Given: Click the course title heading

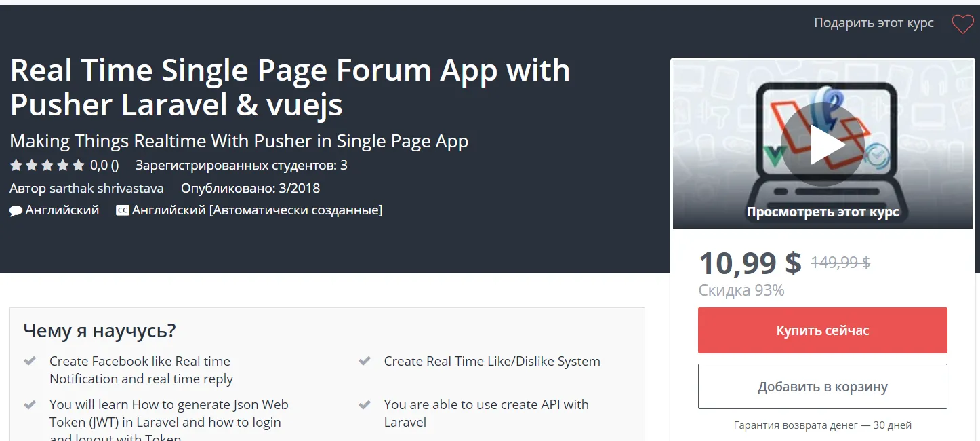Looking at the screenshot, I should tap(289, 88).
